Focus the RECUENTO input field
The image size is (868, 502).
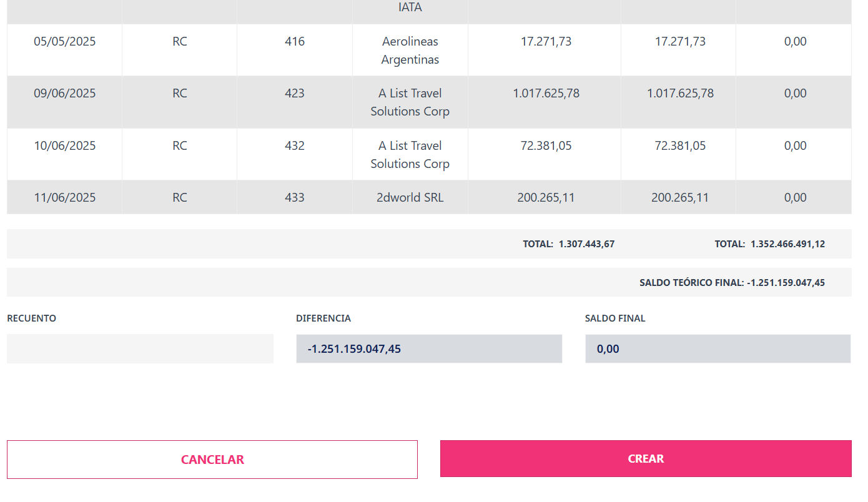click(x=140, y=348)
